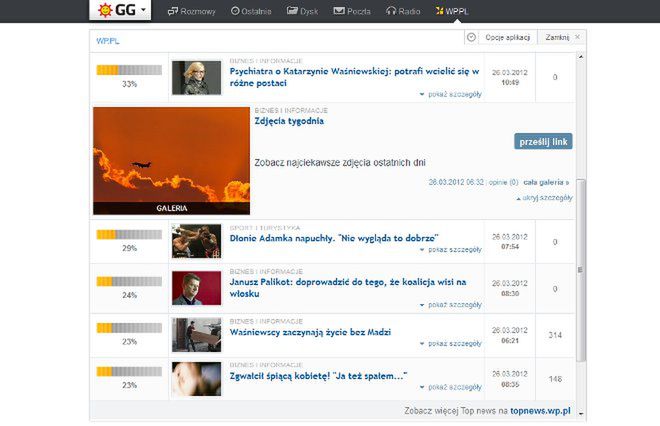The image size is (660, 426).
Task: Expand details for the Psychiatra article
Action: 451,94
